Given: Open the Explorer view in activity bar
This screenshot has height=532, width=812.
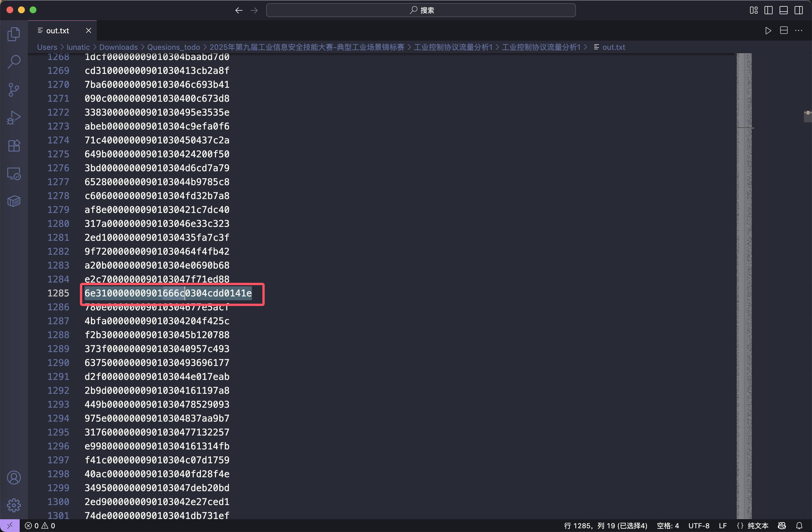Looking at the screenshot, I should pos(14,34).
